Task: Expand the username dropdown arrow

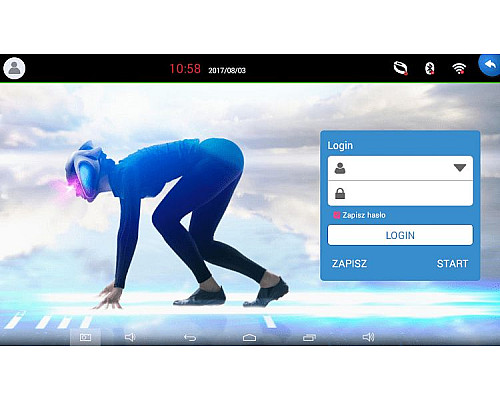Action: coord(460,168)
